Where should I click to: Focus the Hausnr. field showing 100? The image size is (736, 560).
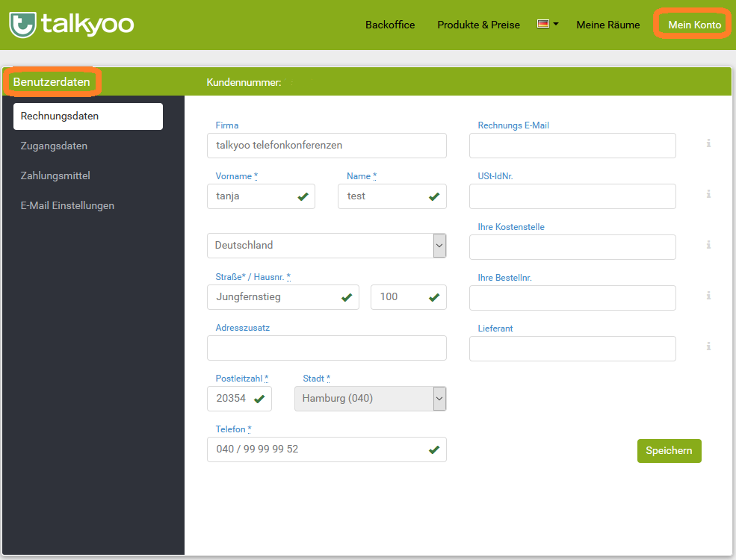(409, 297)
